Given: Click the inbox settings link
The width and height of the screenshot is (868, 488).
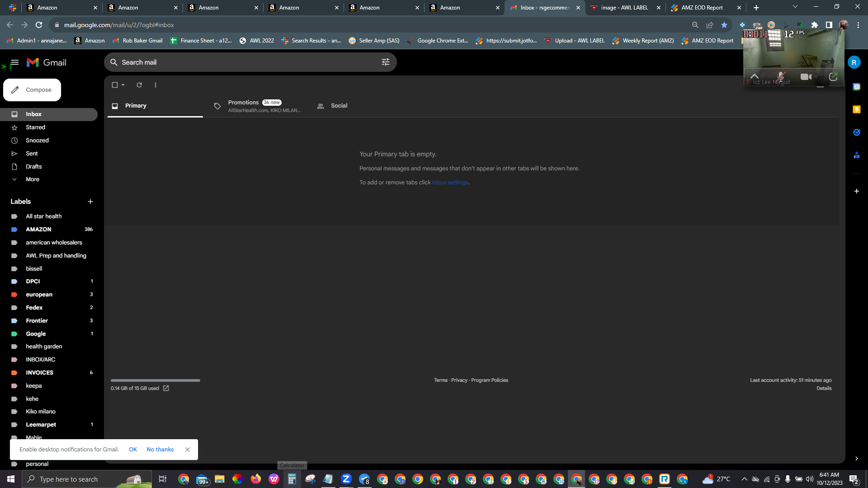Looking at the screenshot, I should click(x=450, y=183).
